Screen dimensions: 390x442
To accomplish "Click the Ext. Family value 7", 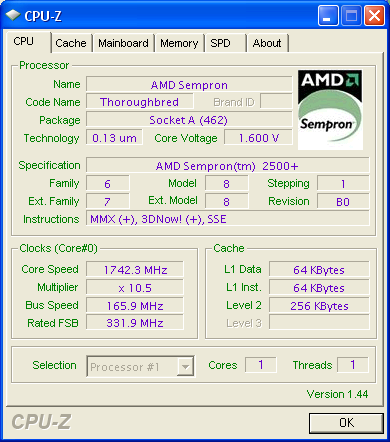I will point(108,201).
